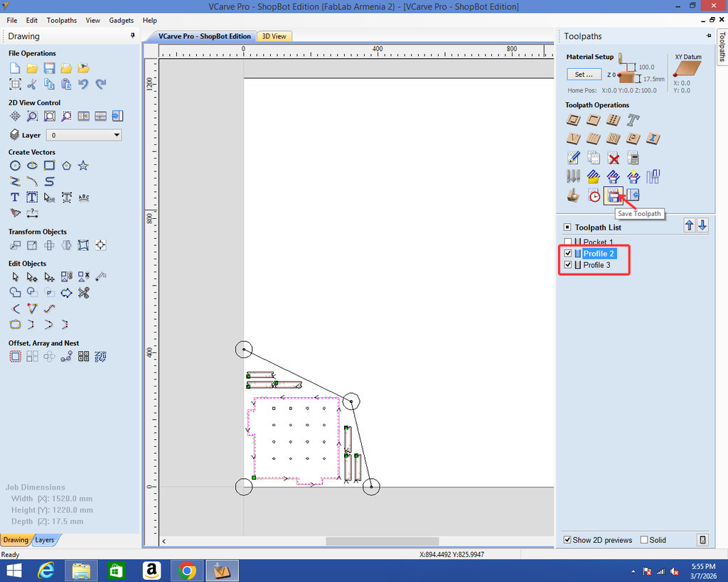Viewport: 728px width, 582px height.
Task: Click the Cut scissors icon
Action: (x=32, y=84)
